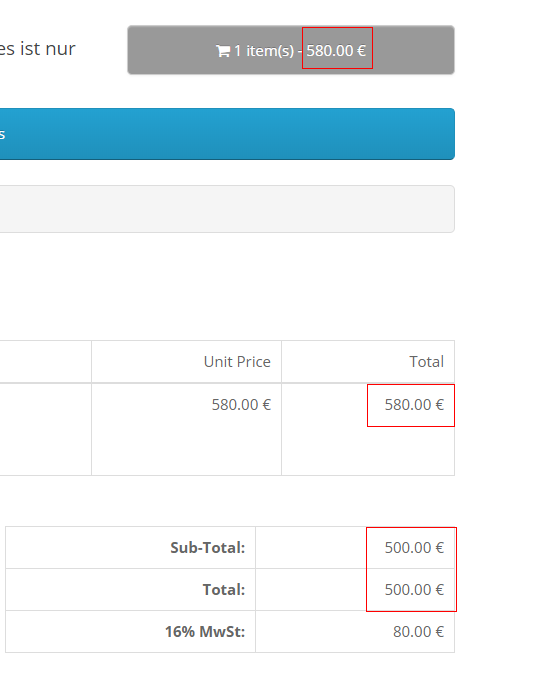The height and width of the screenshot is (675, 550).
Task: Click empty area below the 580.00 € total cell
Action: coord(368,450)
